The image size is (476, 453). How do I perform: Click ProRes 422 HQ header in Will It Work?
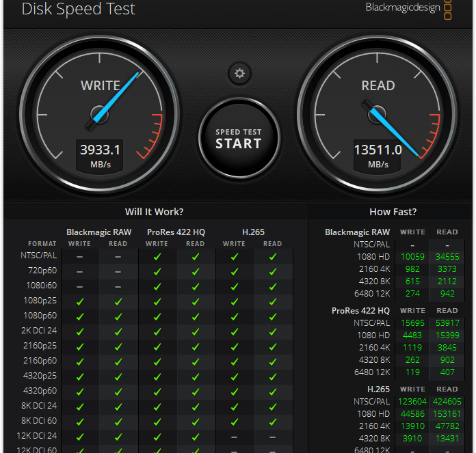click(176, 232)
